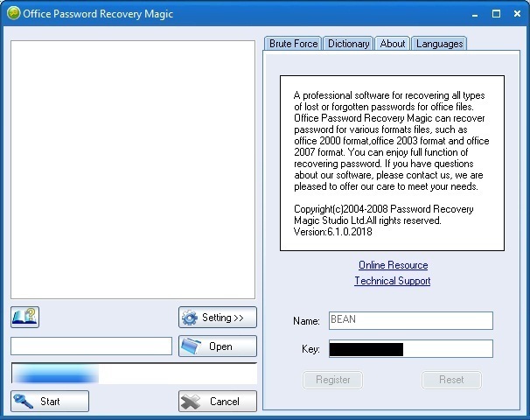Click the large empty results list area
The width and height of the screenshot is (530, 420).
click(133, 170)
